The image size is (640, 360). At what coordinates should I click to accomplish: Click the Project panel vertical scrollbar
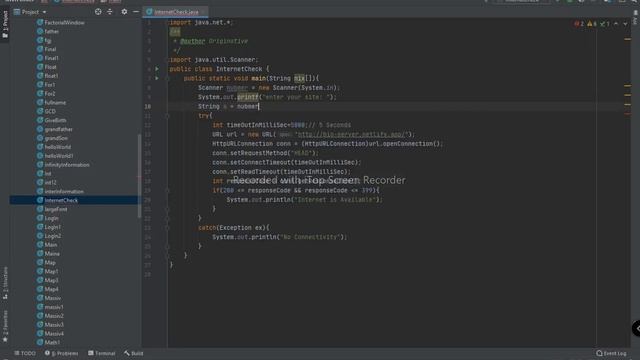click(140, 176)
